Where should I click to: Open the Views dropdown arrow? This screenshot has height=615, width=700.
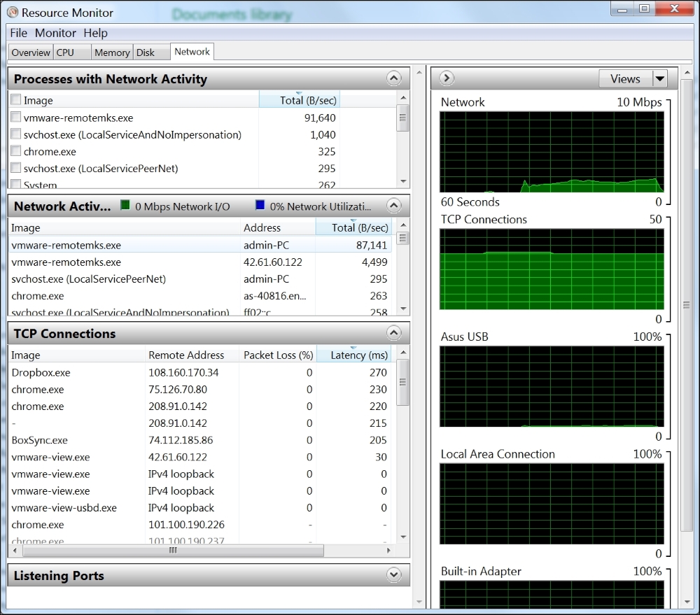(659, 78)
